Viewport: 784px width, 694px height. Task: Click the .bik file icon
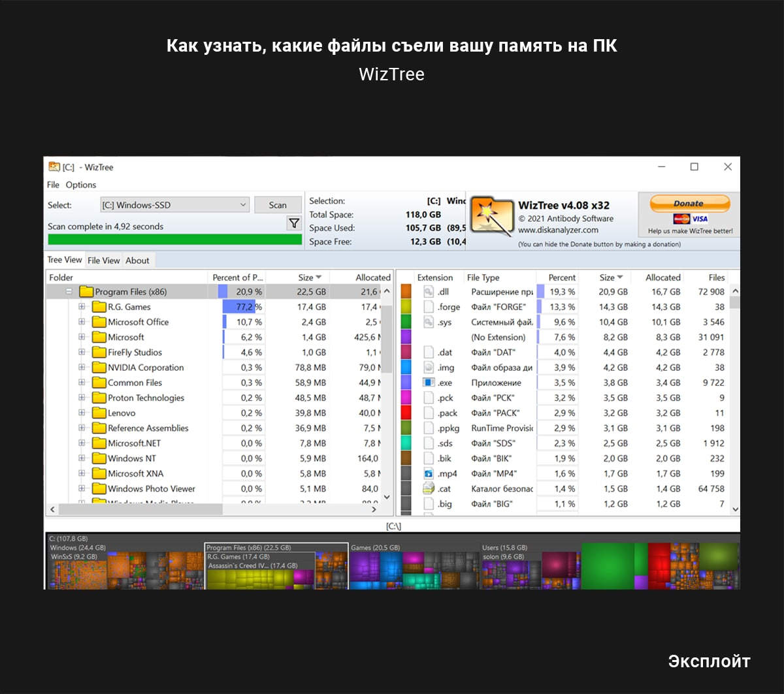(429, 458)
